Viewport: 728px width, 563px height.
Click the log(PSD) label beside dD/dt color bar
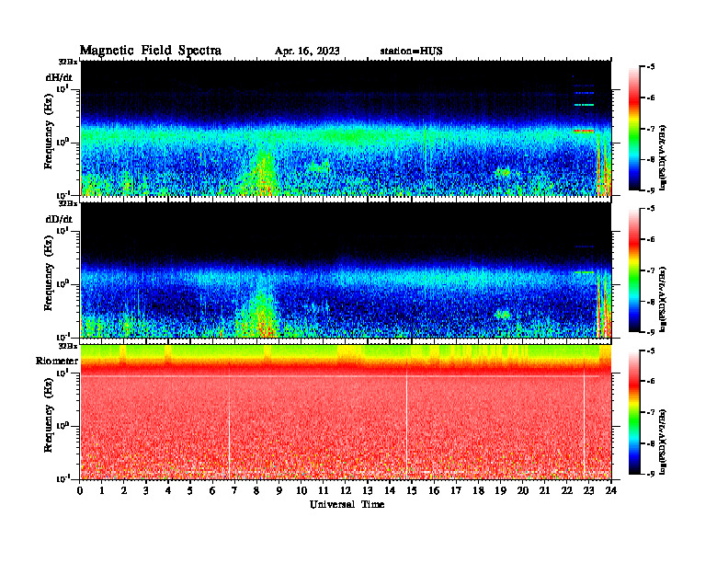(663, 298)
